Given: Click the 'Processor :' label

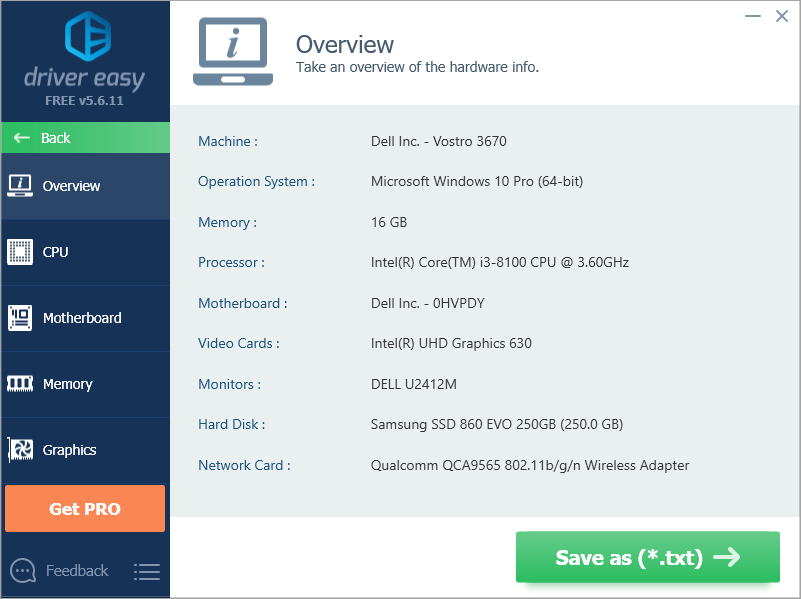Looking at the screenshot, I should 231,262.
